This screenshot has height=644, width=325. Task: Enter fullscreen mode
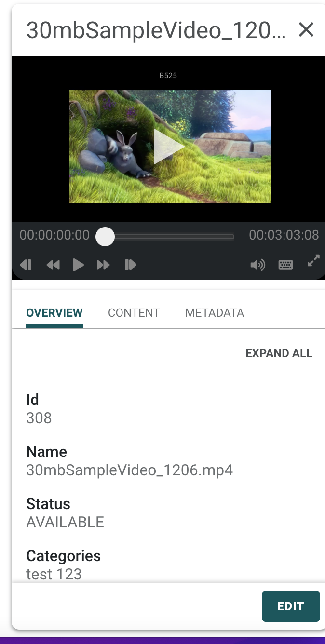(x=313, y=261)
